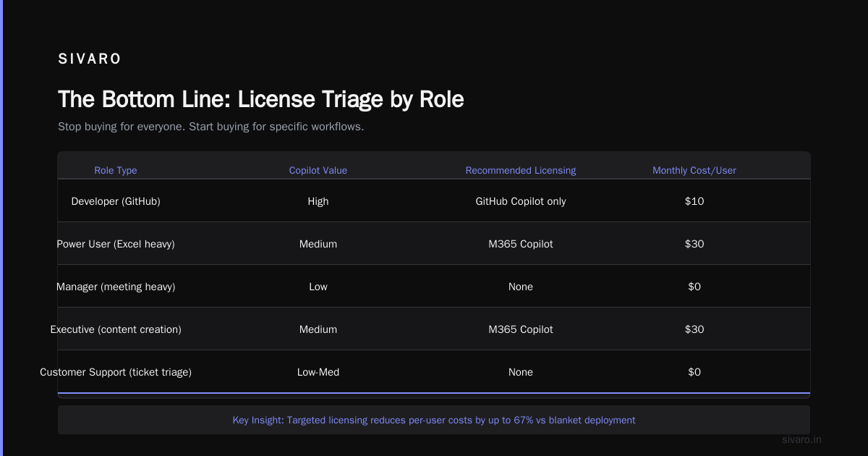Click the Low value in Manager row
Screen dimensions: 868x456
pos(318,287)
